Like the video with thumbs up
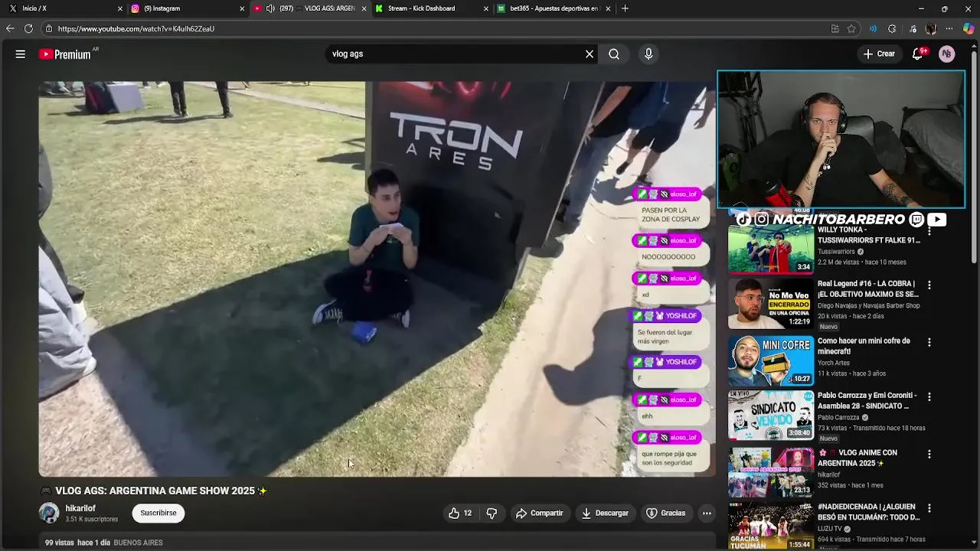 [460, 514]
